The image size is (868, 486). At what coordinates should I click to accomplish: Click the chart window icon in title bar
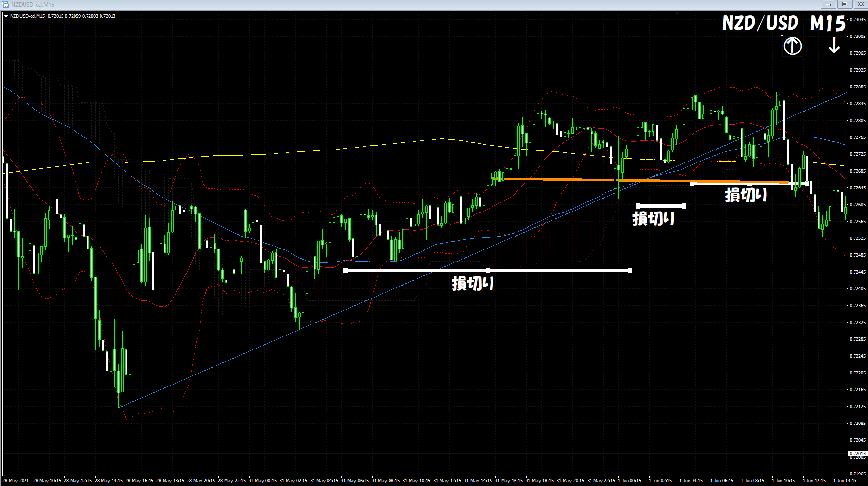(5, 4)
